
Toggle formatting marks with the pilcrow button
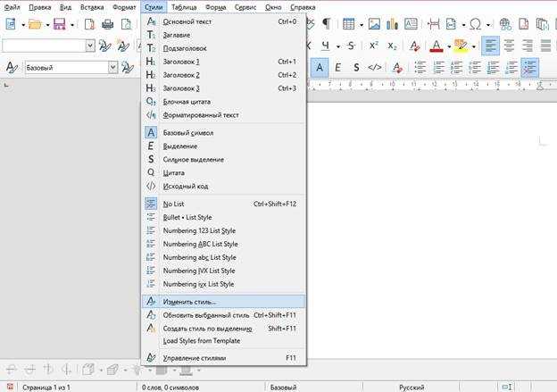click(x=327, y=24)
